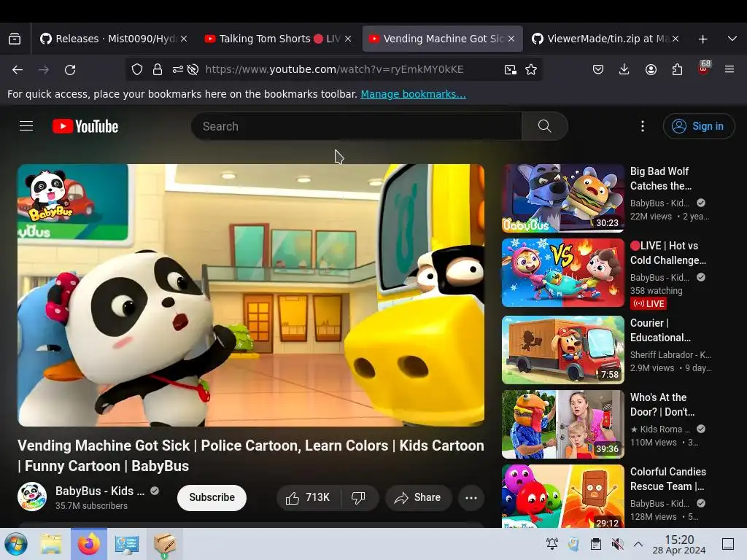
Task: Open Big Bad Wolf video thumbnail
Action: tap(562, 198)
